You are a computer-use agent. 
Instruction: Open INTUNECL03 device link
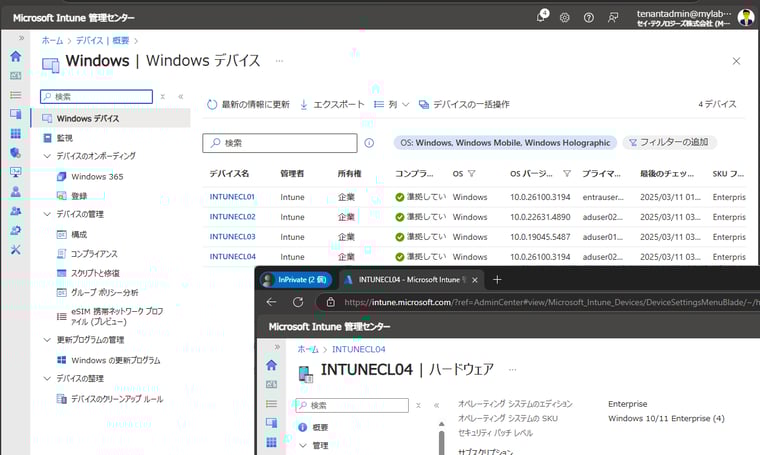[x=232, y=236]
